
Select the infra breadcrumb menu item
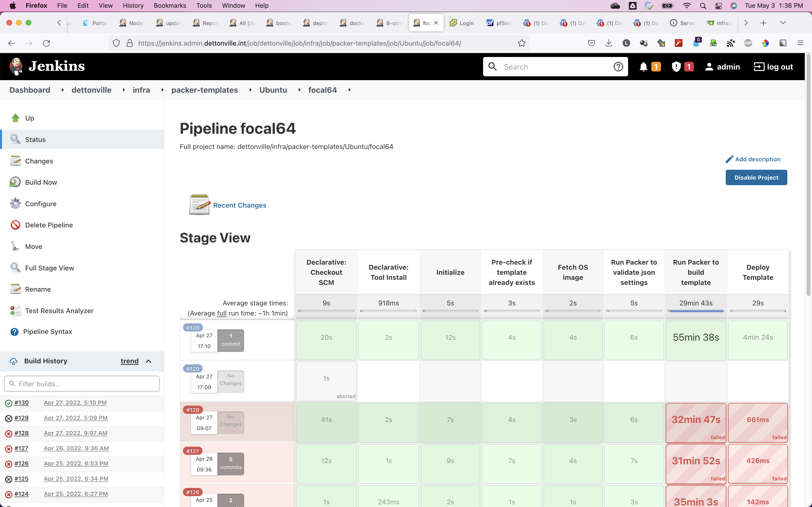(141, 90)
